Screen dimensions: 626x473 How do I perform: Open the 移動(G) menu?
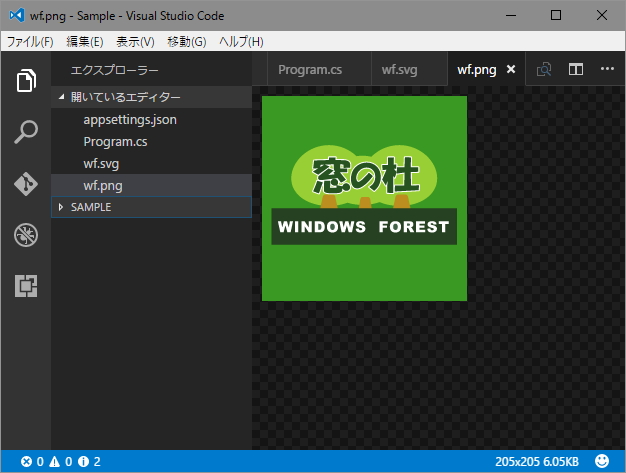(186, 42)
